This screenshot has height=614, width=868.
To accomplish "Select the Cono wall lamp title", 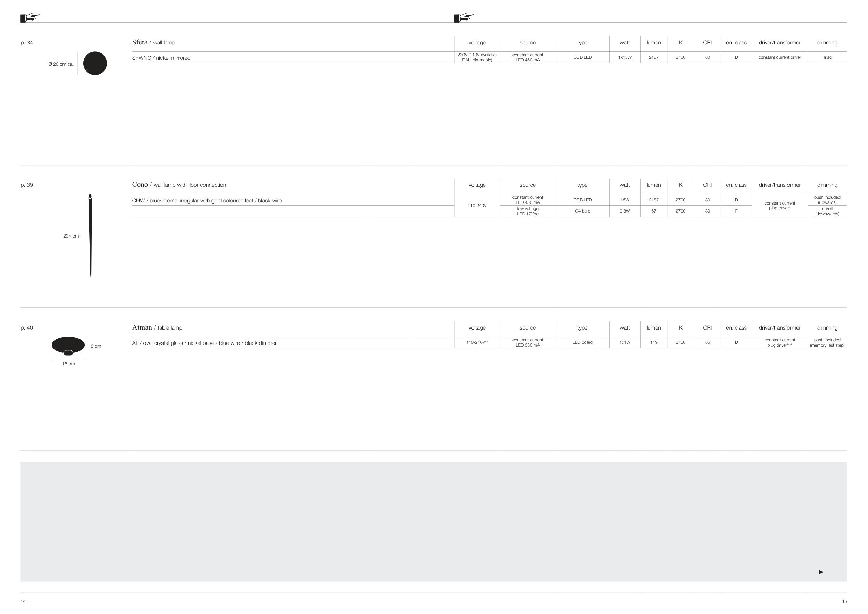I will (x=179, y=185).
